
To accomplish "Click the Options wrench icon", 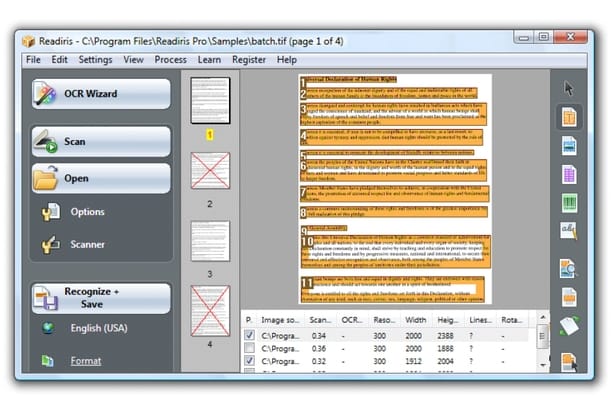I will coord(51,212).
